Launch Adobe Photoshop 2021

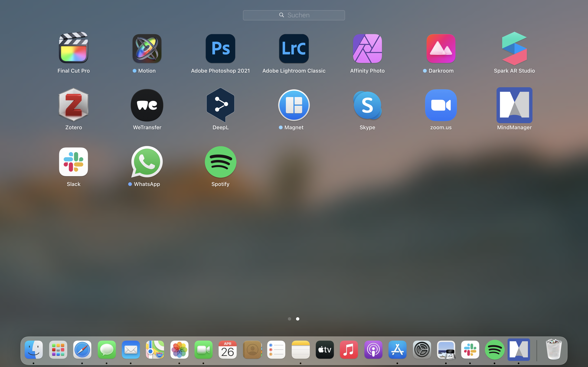point(220,49)
